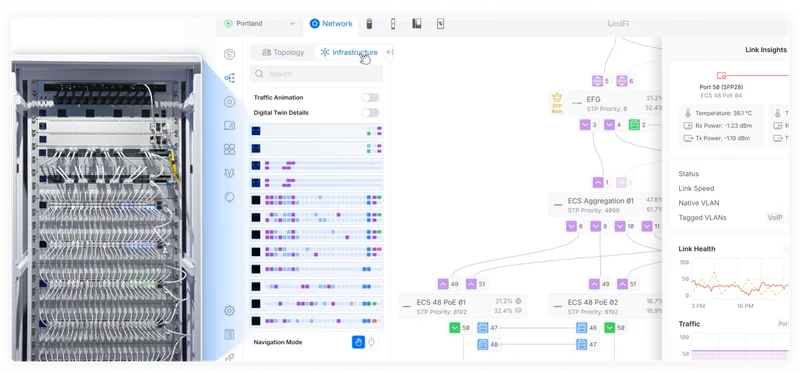Viewport: 800px width, 373px height.
Task: Open the waveform insights icon in sidebar
Action: 230,173
